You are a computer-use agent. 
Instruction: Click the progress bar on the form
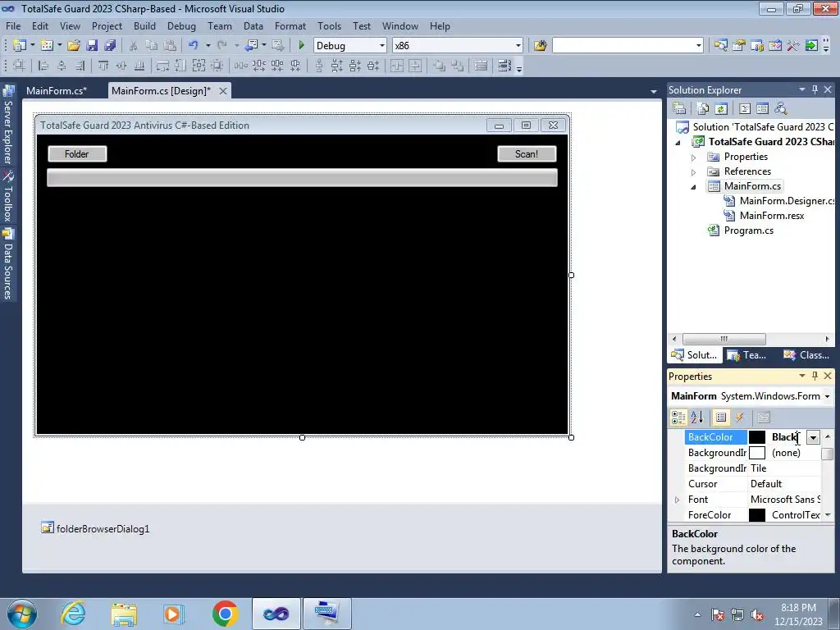tap(302, 177)
